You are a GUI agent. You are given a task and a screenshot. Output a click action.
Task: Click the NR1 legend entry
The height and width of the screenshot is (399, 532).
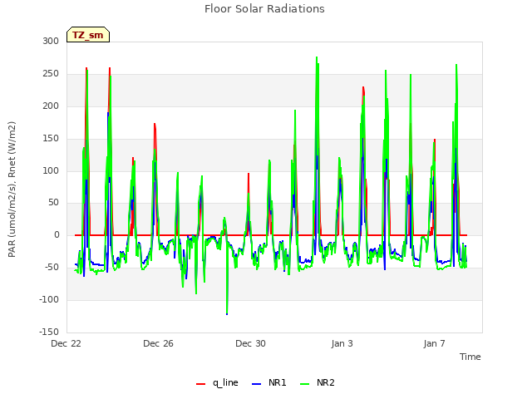pyautogui.click(x=269, y=382)
